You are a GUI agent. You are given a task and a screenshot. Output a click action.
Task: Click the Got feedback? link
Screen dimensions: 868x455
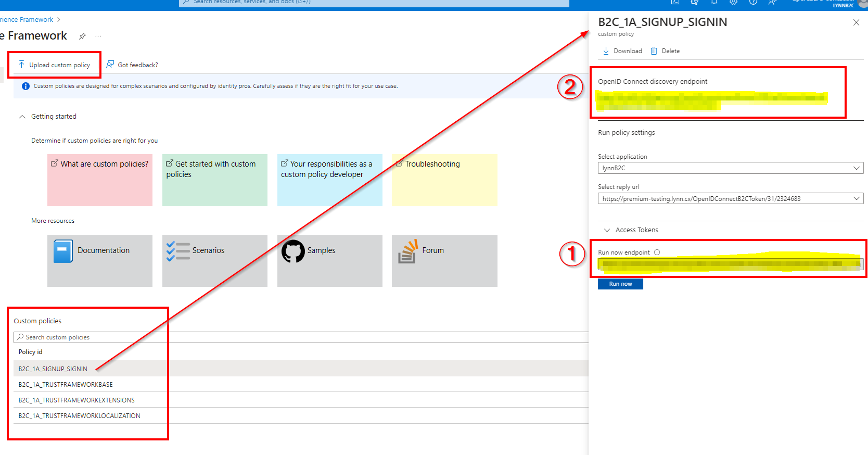point(132,65)
